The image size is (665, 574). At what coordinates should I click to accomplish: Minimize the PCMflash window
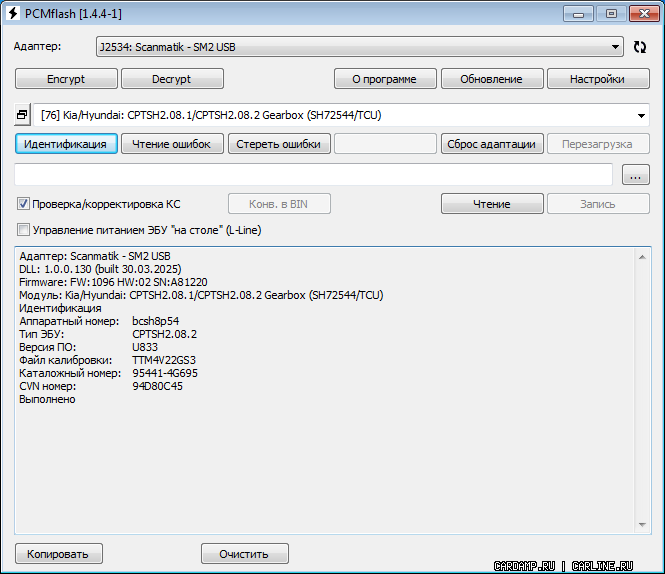[x=578, y=14]
